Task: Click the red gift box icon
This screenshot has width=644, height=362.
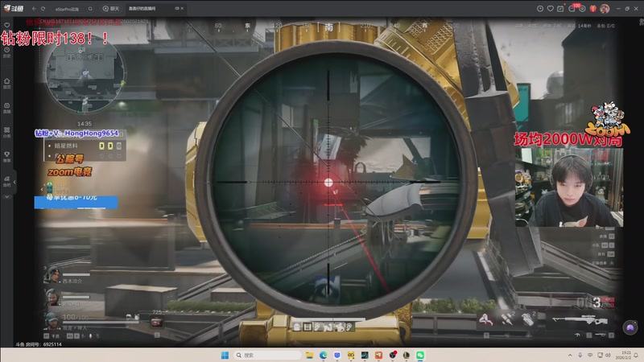Action: tap(593, 9)
